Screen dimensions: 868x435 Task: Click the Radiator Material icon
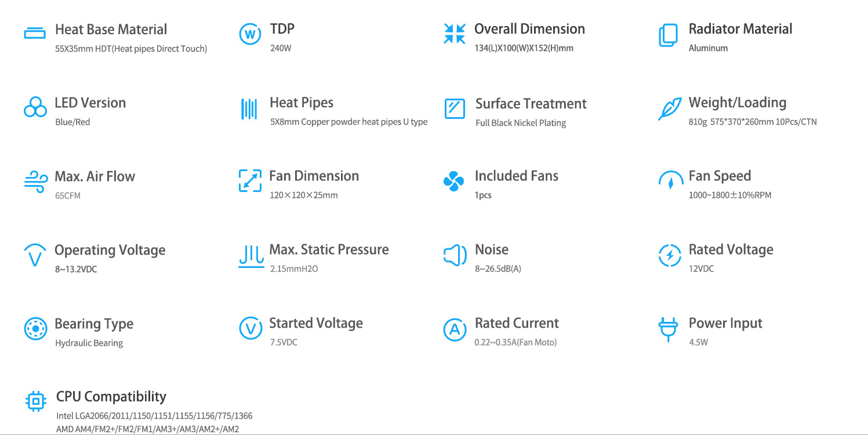(x=668, y=35)
